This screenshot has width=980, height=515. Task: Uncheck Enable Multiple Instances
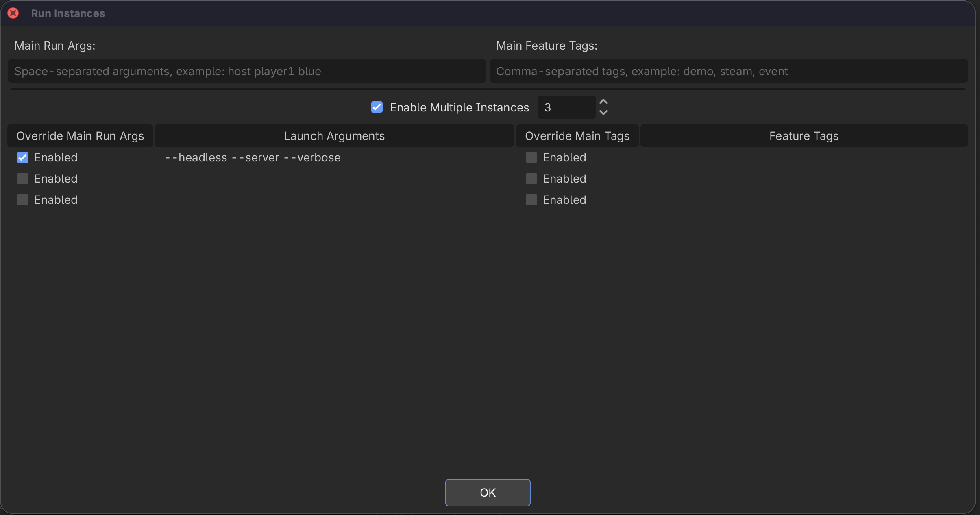[x=376, y=107]
